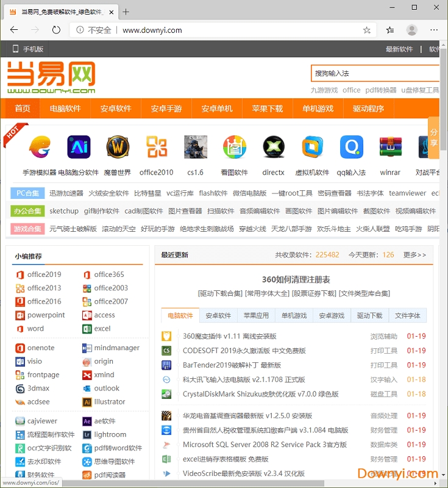
Task: Open the browser settings ellipsis menu
Action: (434, 30)
